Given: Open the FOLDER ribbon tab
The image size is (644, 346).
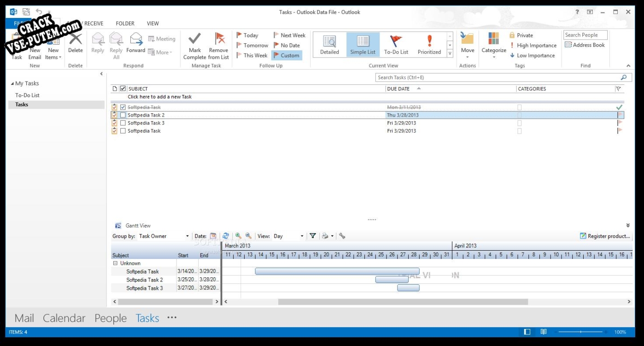Looking at the screenshot, I should tap(125, 23).
